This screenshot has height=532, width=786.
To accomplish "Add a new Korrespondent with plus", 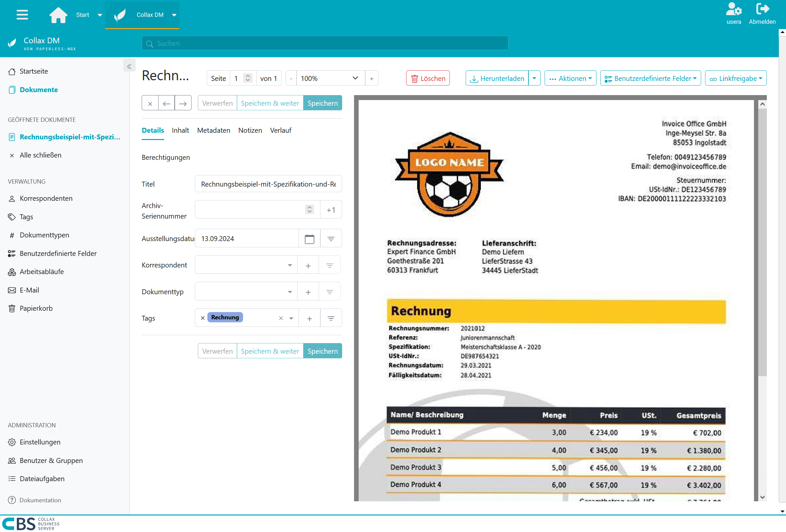I will point(308,266).
